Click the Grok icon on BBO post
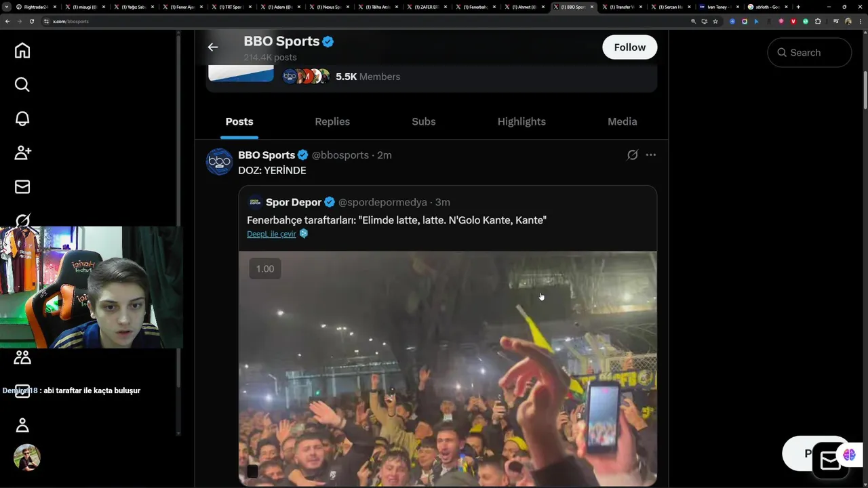 (632, 155)
